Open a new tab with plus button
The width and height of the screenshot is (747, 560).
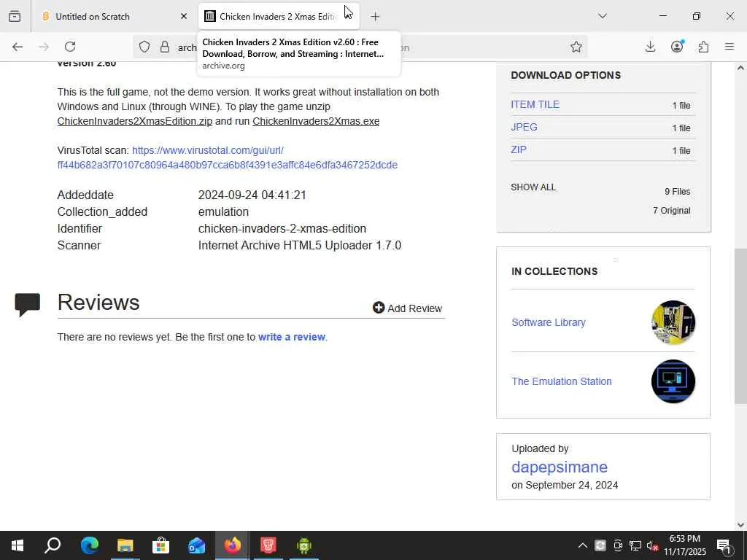point(375,17)
